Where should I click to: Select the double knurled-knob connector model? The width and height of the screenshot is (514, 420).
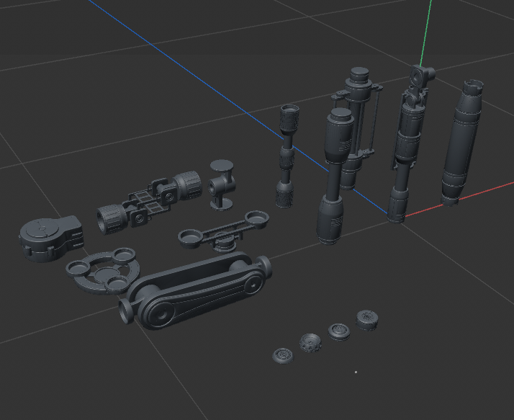coord(149,202)
